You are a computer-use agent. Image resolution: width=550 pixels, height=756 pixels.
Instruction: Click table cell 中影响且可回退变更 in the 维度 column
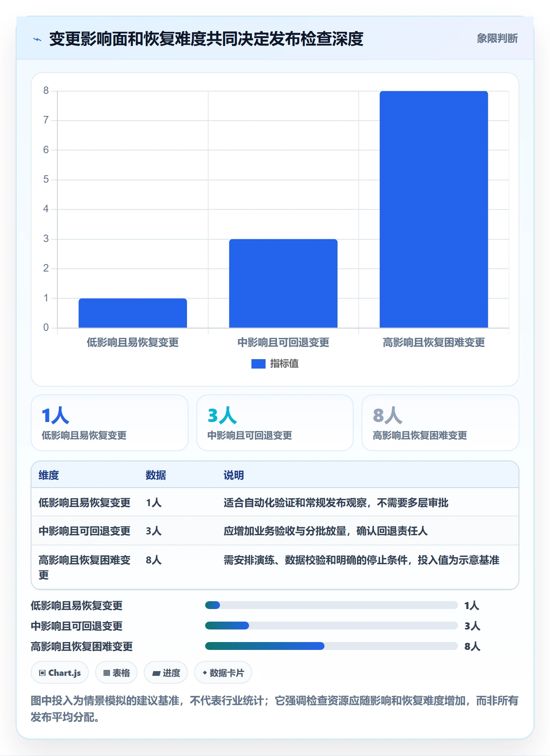tap(84, 531)
